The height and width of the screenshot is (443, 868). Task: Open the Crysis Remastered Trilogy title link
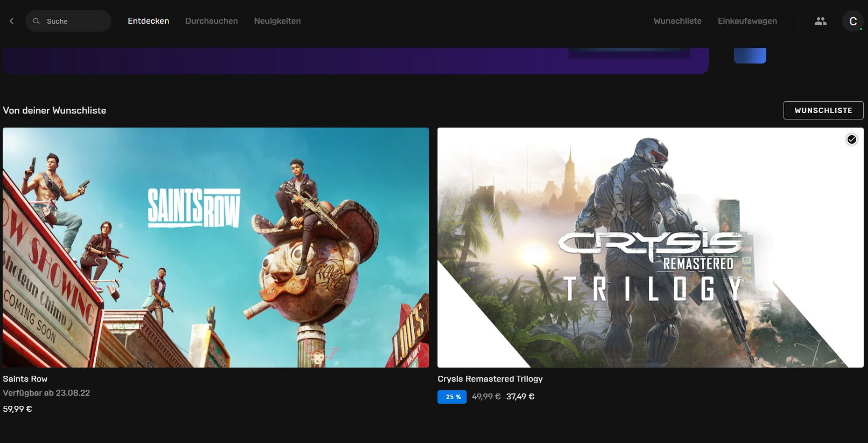pos(490,379)
